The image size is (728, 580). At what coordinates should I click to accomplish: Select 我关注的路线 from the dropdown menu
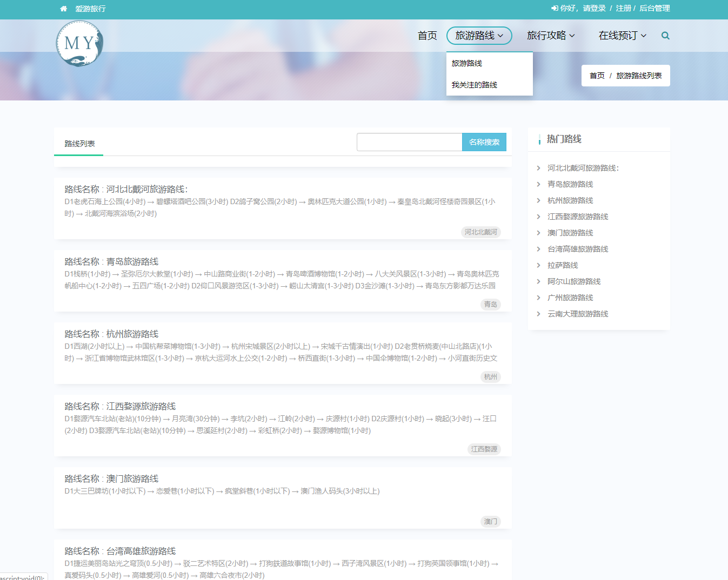pyautogui.click(x=474, y=84)
